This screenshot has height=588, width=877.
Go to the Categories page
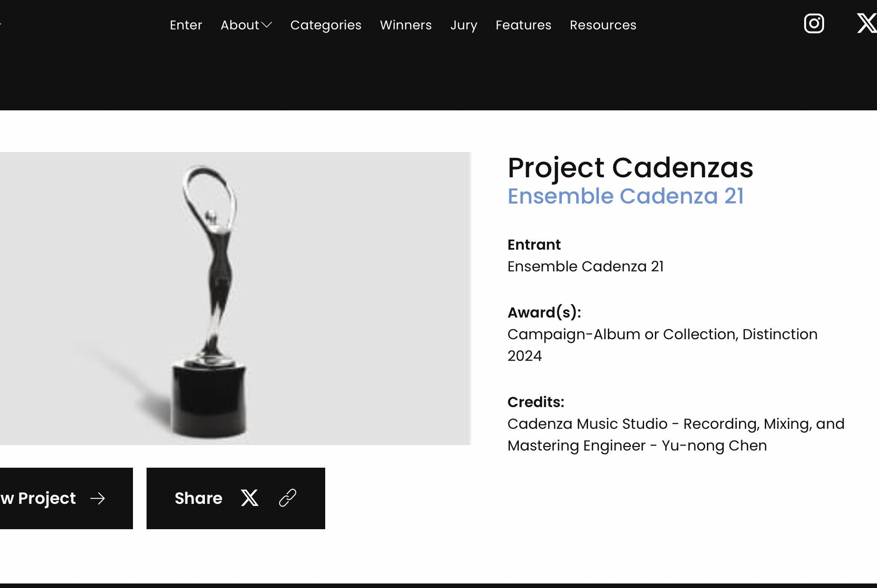[x=326, y=25]
